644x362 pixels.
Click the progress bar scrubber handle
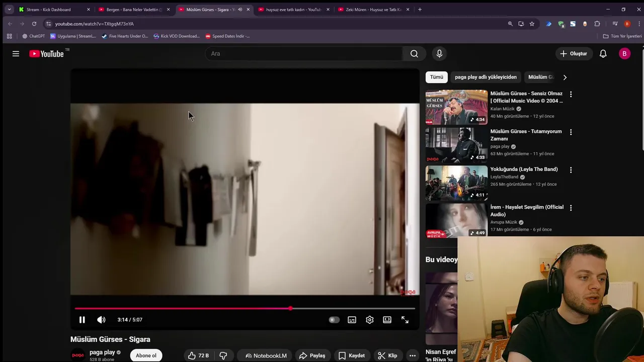coord(290,308)
